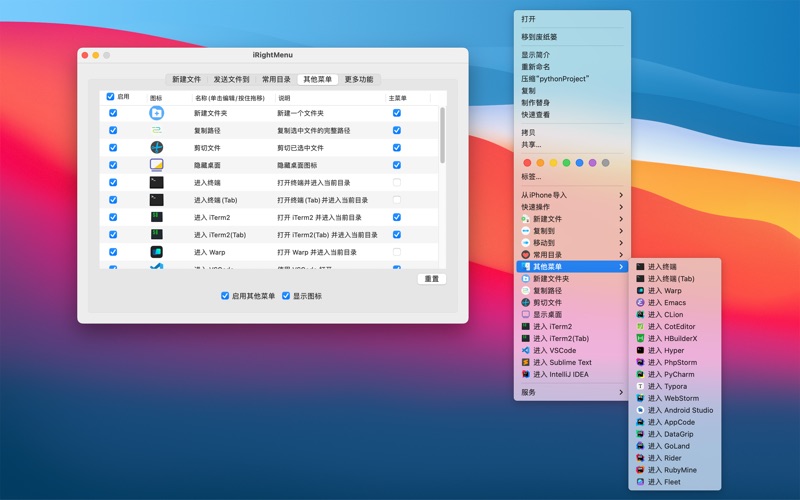The width and height of the screenshot is (800, 500).
Task: Select the red tag color
Action: pyautogui.click(x=527, y=163)
